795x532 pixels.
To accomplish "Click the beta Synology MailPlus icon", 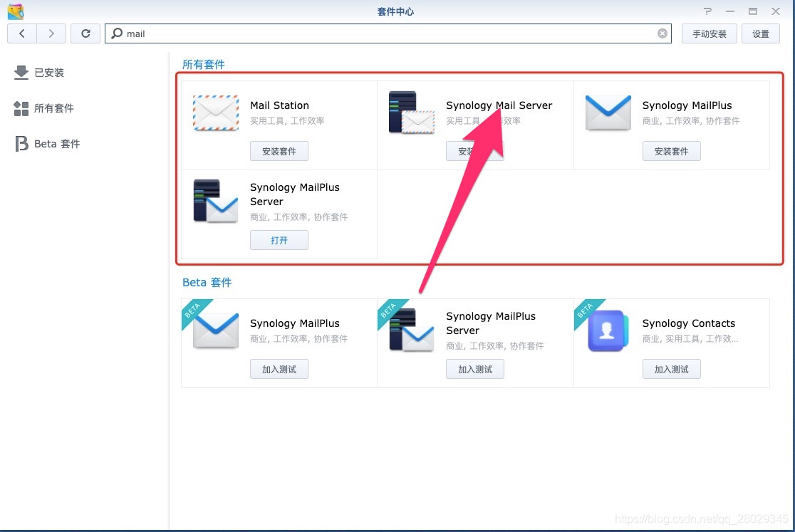I will pos(215,330).
